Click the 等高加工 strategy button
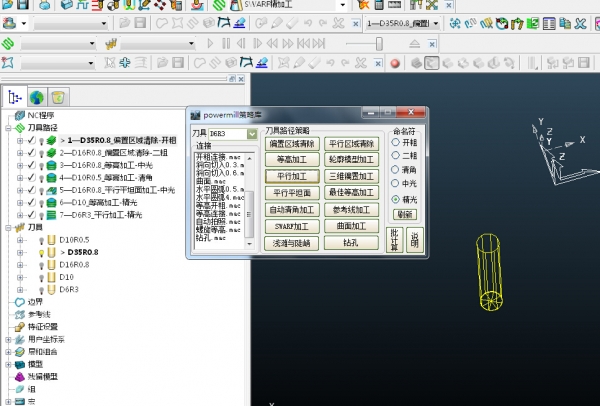 (291, 159)
